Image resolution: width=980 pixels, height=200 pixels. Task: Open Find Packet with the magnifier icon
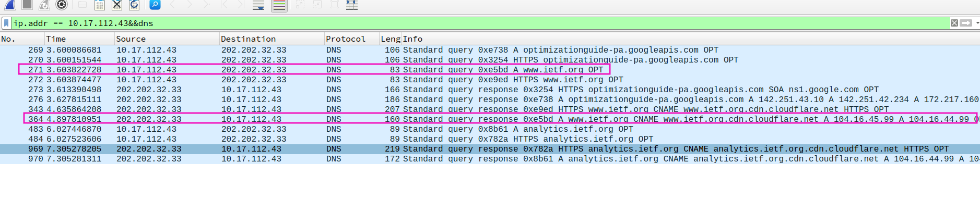[x=155, y=5]
